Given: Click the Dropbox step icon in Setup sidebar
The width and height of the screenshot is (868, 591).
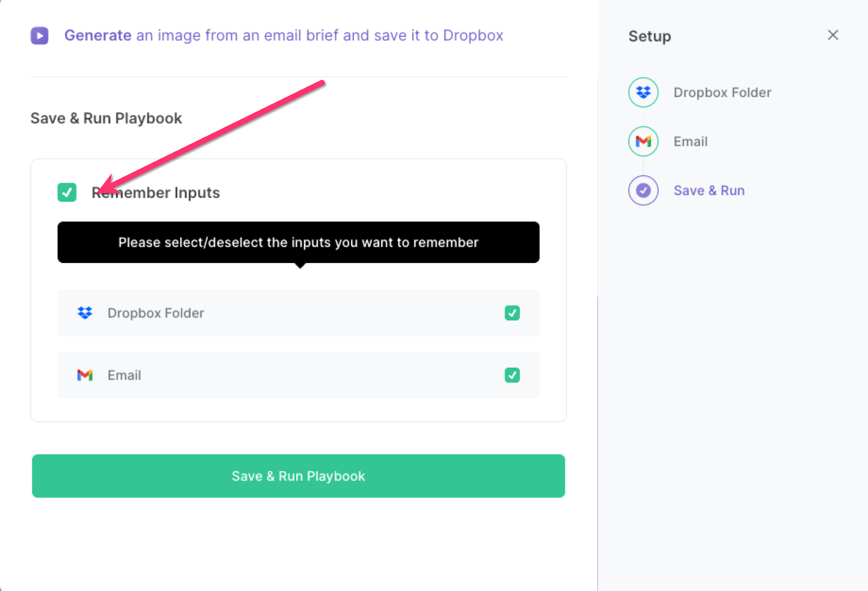Looking at the screenshot, I should pos(642,92).
